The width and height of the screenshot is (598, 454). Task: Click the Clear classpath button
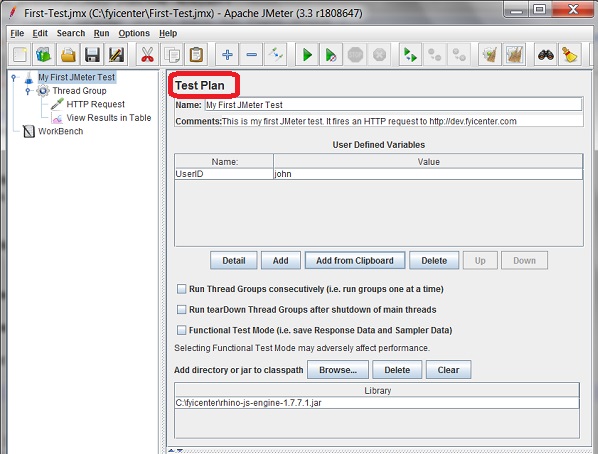448,370
